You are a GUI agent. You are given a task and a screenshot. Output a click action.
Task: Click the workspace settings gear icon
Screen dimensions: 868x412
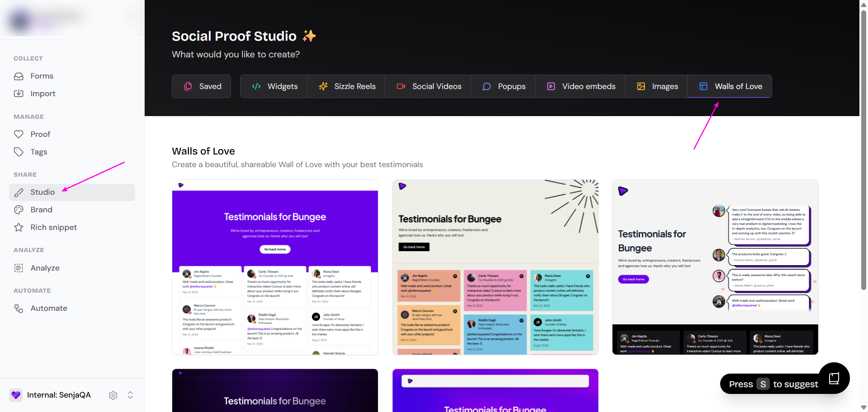113,395
